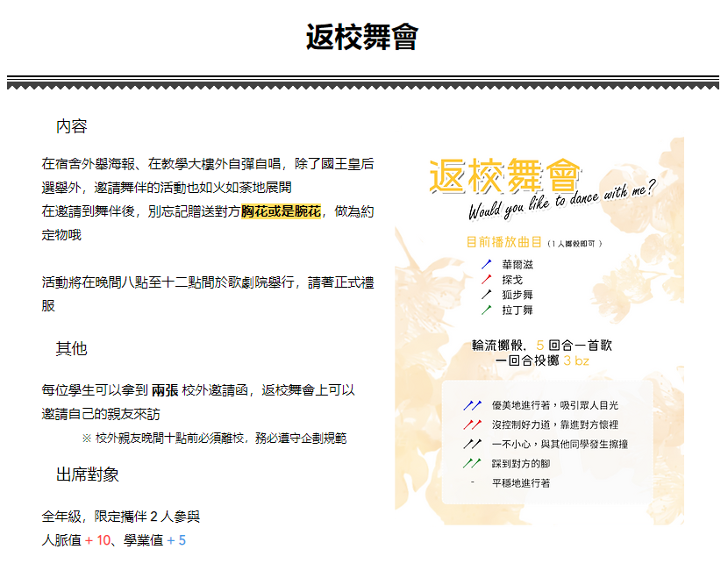This screenshot has width=728, height=585.
Task: Click the blue value + 5
Action: tap(176, 540)
